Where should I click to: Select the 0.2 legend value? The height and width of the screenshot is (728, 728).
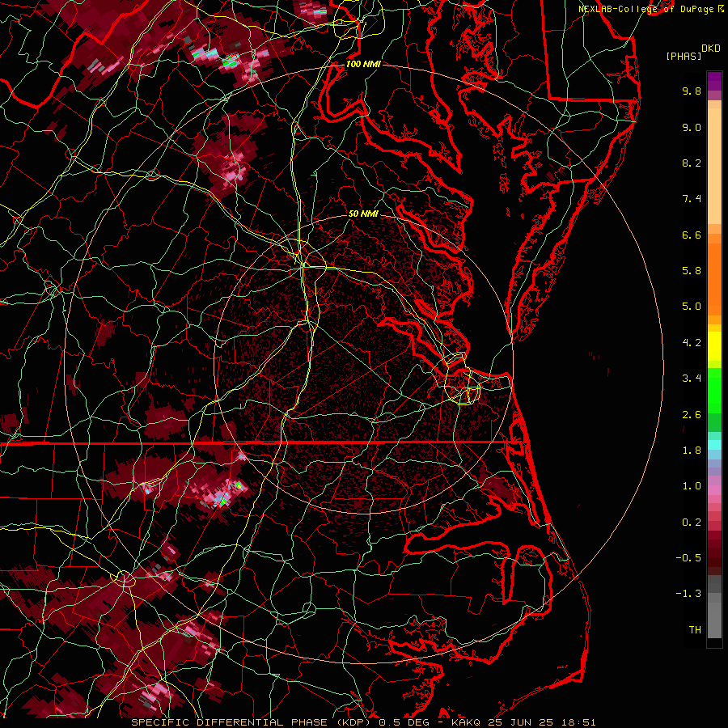692,523
